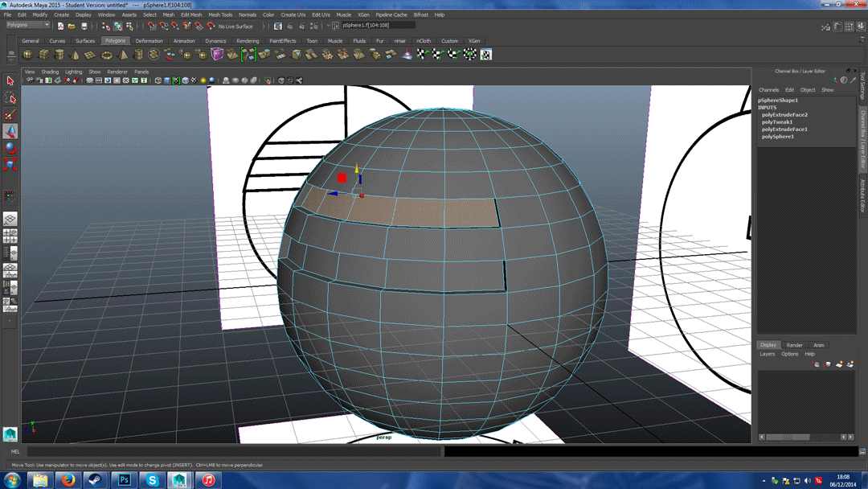Click the MEL command line input
Image resolution: width=868 pixels, height=489 pixels.
pos(234,452)
